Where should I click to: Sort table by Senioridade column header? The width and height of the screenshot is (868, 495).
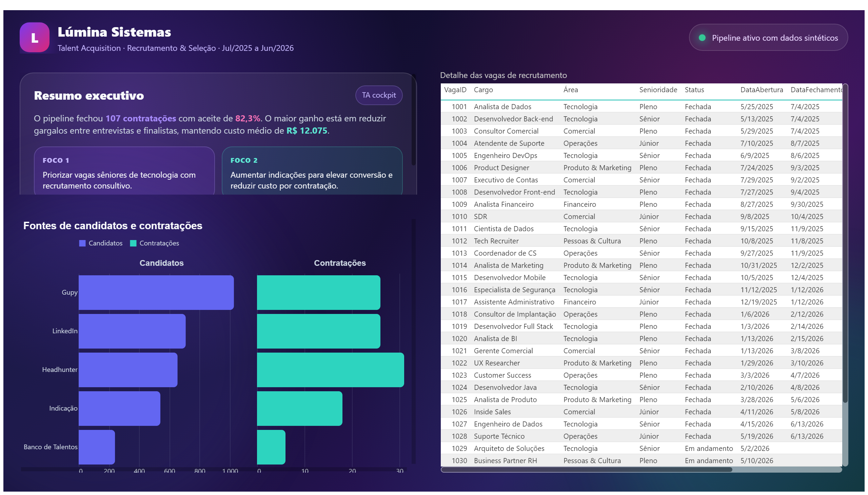658,90
